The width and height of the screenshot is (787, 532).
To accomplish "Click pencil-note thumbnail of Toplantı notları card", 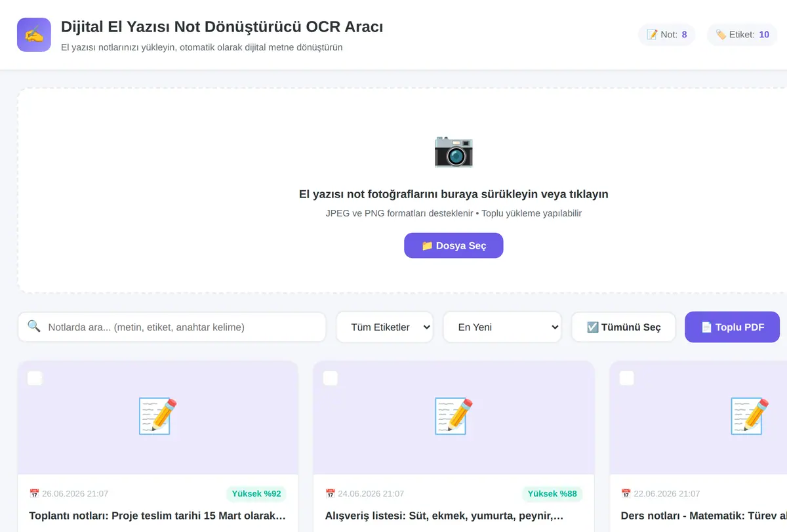I will pyautogui.click(x=158, y=417).
